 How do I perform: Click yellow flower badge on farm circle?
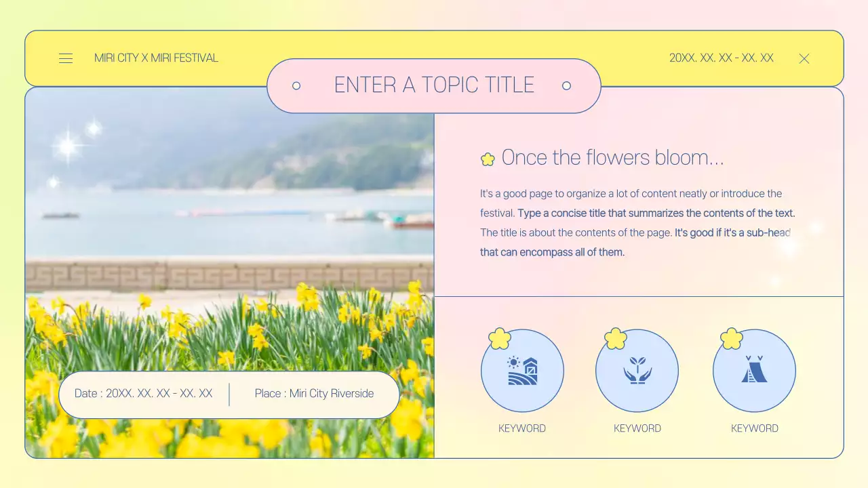click(x=500, y=338)
